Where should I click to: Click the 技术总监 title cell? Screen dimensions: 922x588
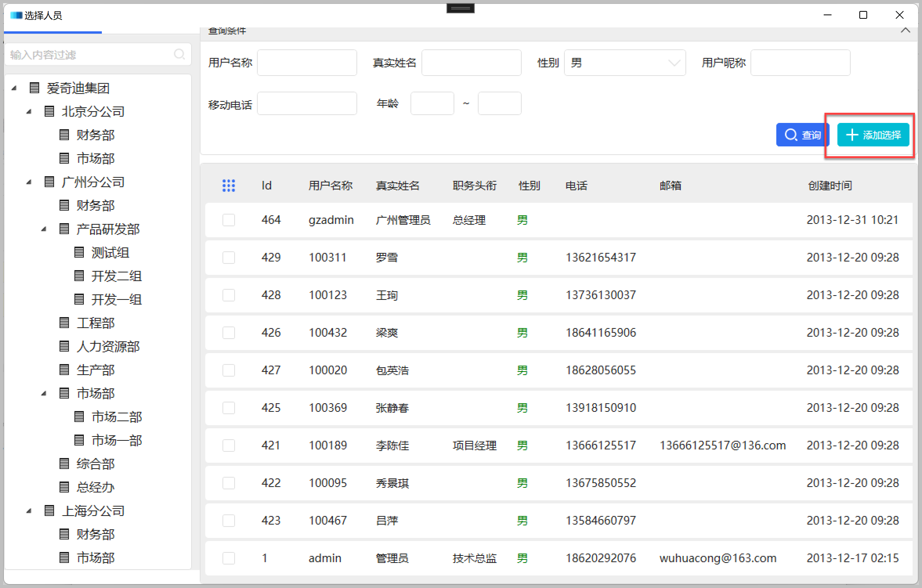[475, 558]
